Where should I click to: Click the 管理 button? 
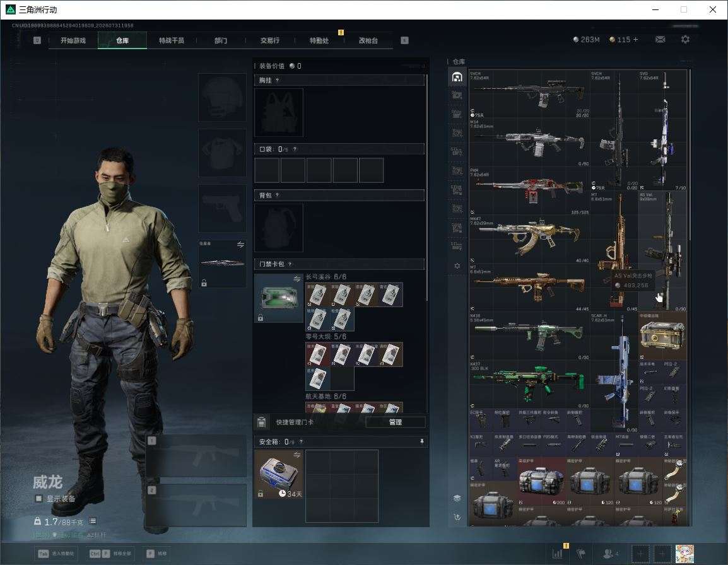pyautogui.click(x=395, y=422)
